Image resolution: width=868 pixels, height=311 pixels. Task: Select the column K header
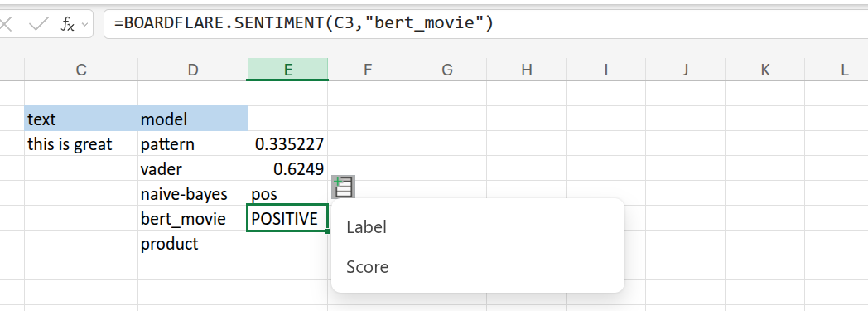click(764, 70)
